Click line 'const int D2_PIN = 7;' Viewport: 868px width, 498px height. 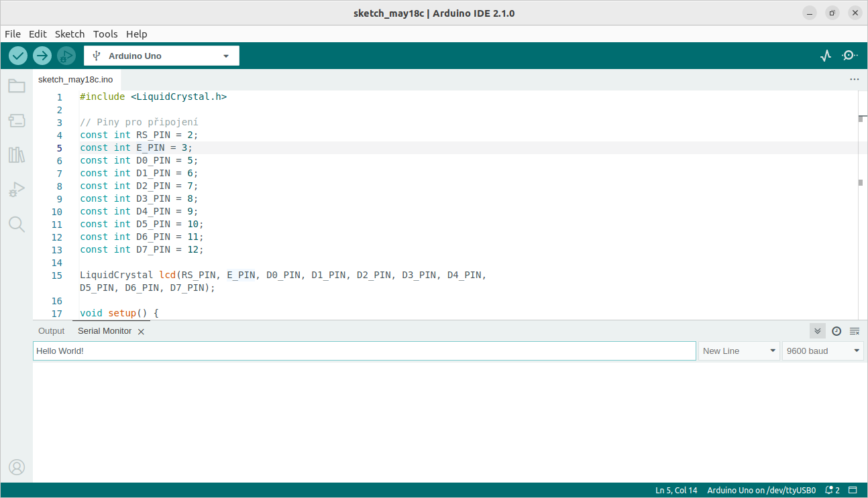(x=139, y=186)
